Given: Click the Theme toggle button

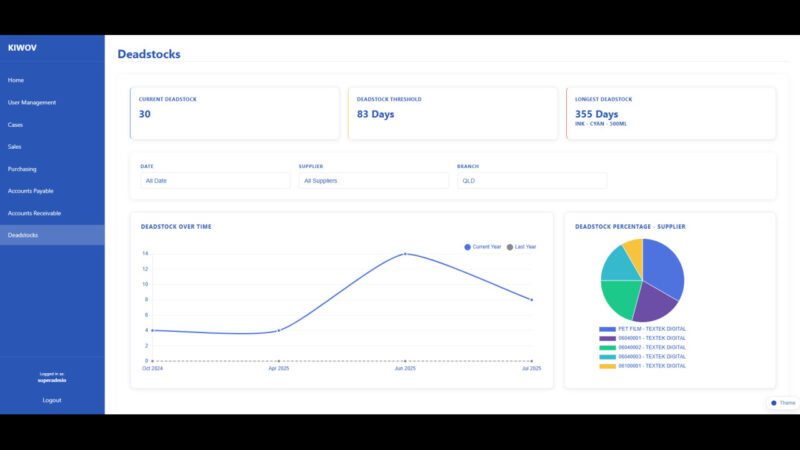Looking at the screenshot, I should click(x=783, y=403).
